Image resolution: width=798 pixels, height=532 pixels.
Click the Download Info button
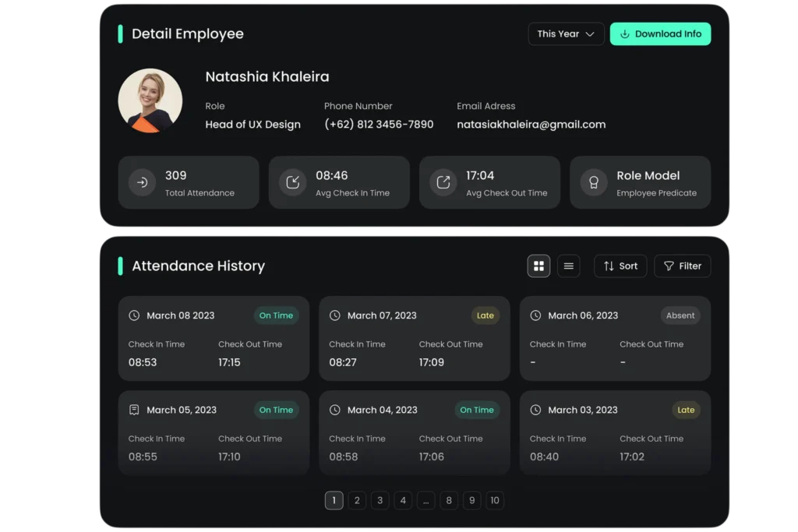click(x=660, y=34)
